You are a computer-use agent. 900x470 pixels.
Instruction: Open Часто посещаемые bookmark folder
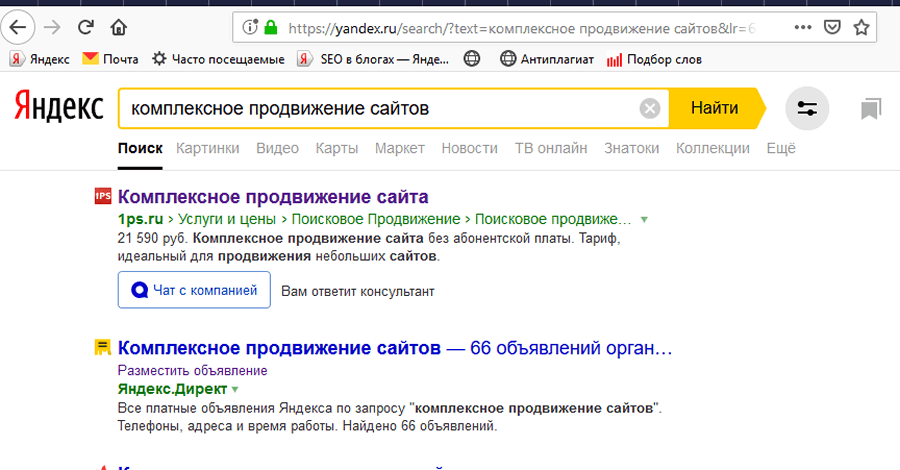pos(218,59)
